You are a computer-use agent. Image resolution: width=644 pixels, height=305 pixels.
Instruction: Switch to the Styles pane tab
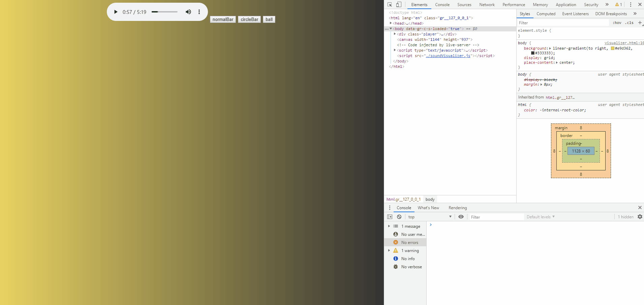(525, 14)
